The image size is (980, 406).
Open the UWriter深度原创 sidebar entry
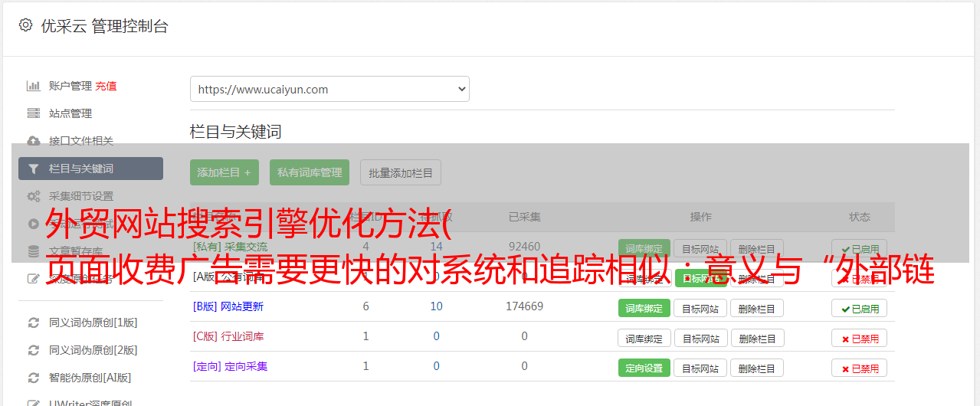tap(90, 402)
